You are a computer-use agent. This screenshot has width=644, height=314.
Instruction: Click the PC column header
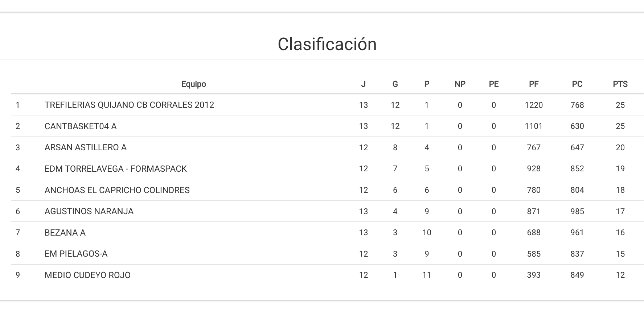tap(577, 84)
